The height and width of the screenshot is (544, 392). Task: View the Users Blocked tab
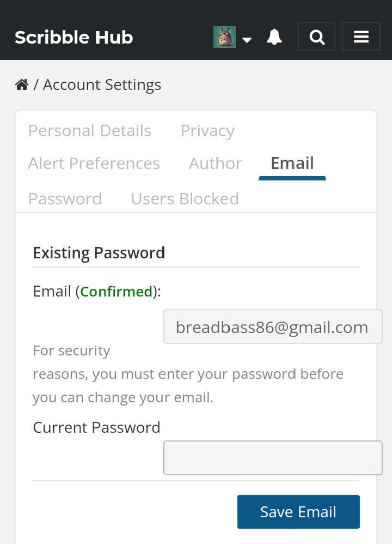pos(185,198)
